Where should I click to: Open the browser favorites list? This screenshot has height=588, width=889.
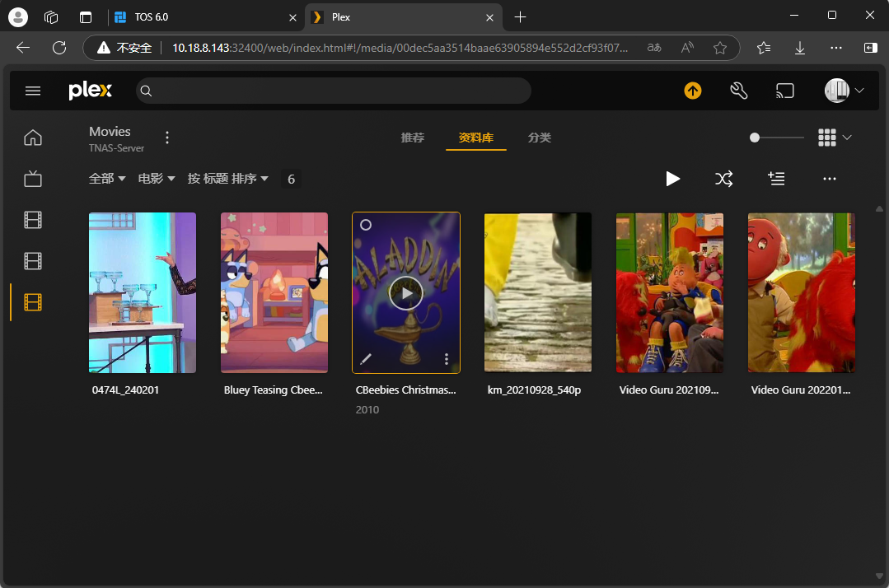tap(764, 48)
